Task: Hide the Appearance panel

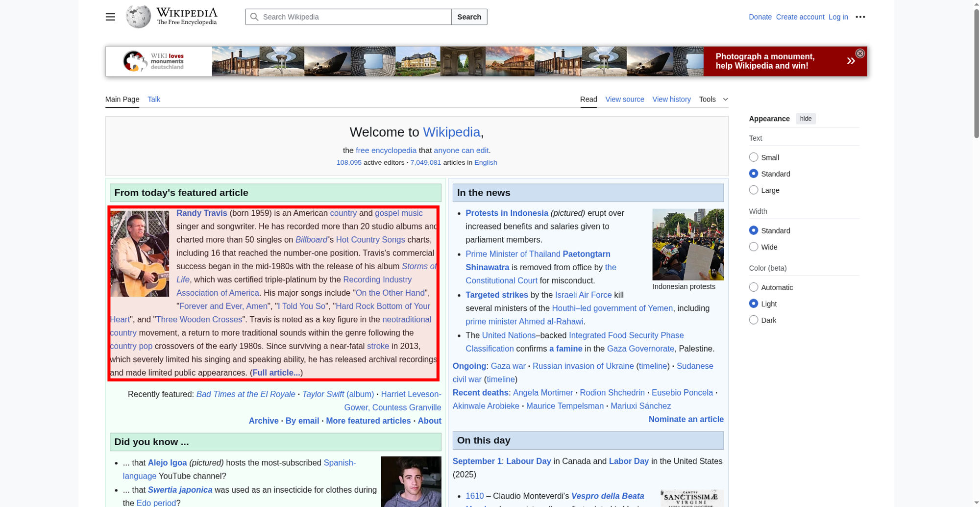Action: click(x=806, y=119)
